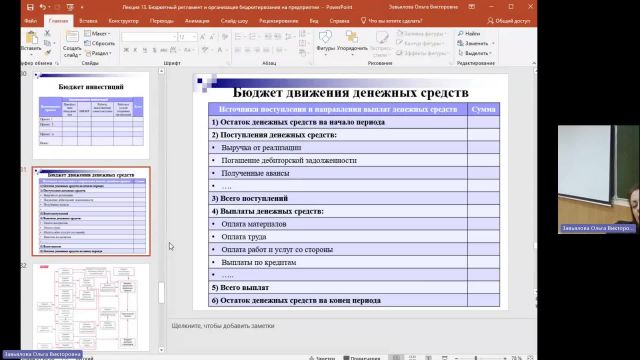This screenshot has height=360, width=640.
Task: Click the 'Что вы хотите сделать?' search box
Action: (392, 21)
